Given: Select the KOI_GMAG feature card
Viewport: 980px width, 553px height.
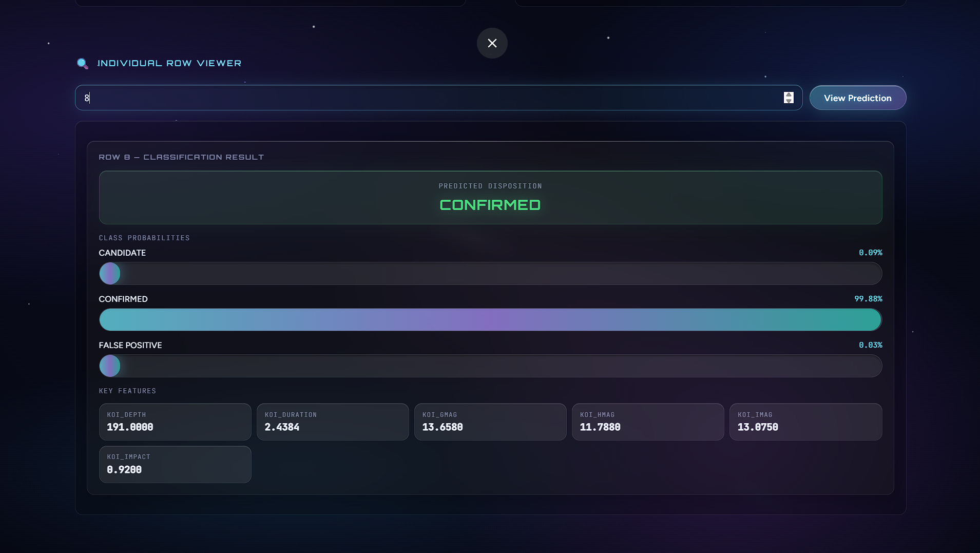Looking at the screenshot, I should [490, 422].
